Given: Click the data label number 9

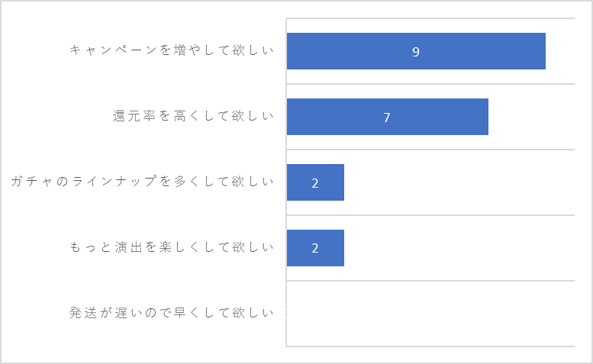Looking at the screenshot, I should point(416,52).
